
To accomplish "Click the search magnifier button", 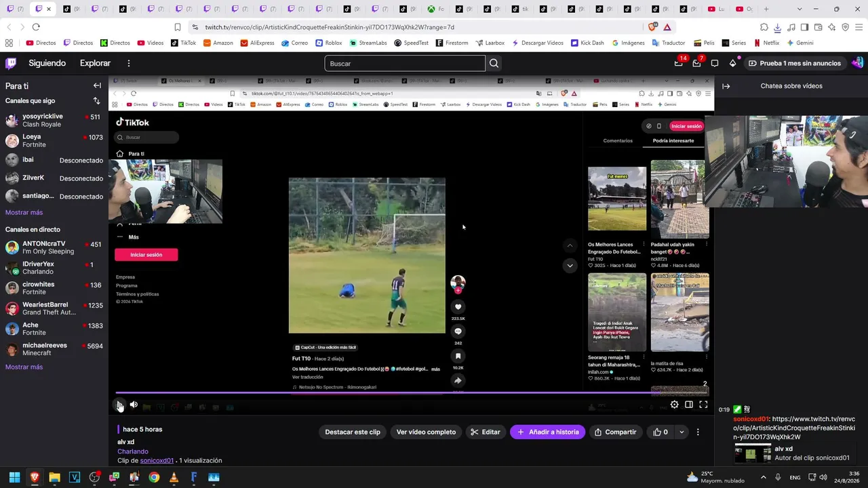I will (x=494, y=64).
